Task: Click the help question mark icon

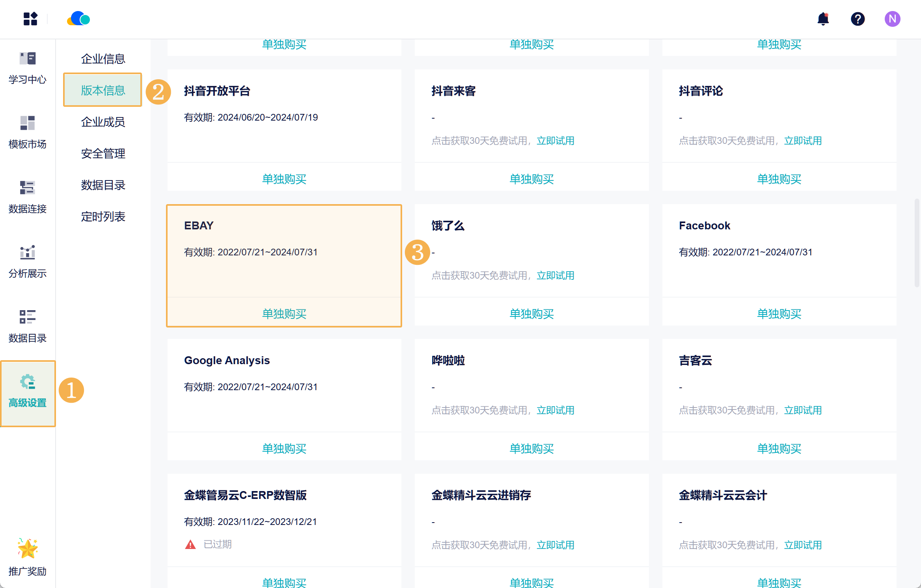Action: (x=858, y=19)
